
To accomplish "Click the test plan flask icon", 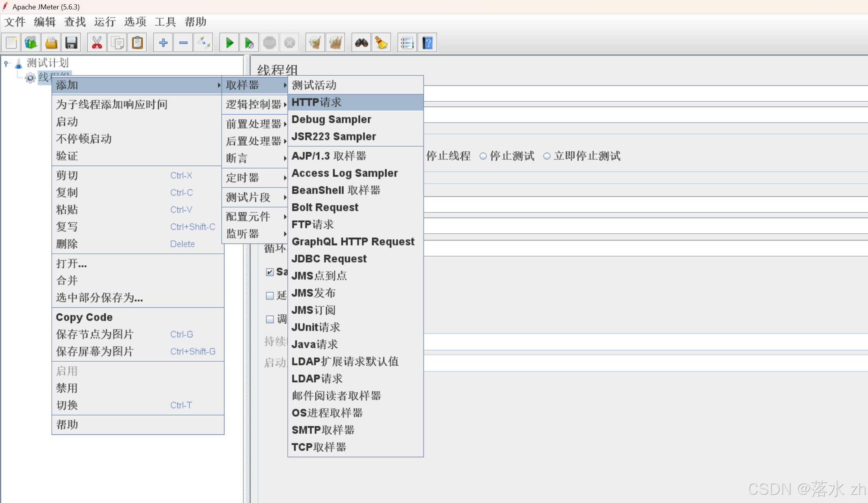I will coord(18,63).
